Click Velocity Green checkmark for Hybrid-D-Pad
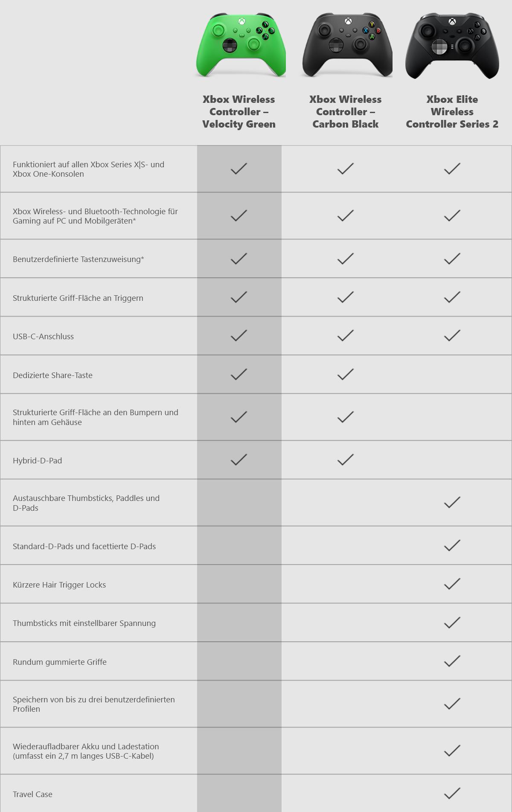512x812 pixels. (x=239, y=460)
